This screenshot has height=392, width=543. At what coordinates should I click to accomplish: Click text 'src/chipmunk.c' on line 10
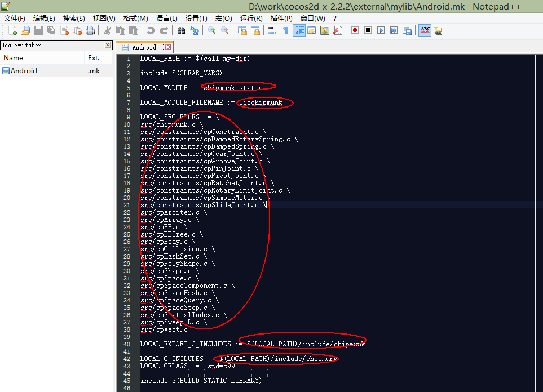tap(168, 124)
